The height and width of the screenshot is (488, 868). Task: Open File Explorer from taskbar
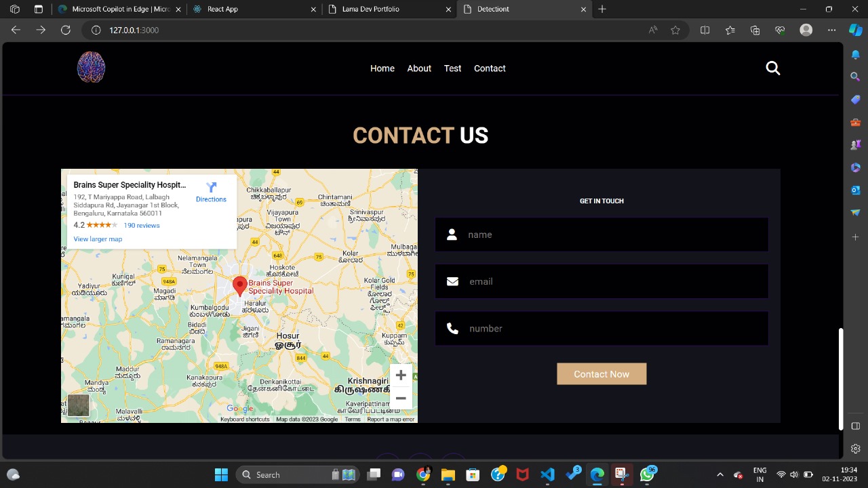(x=448, y=474)
